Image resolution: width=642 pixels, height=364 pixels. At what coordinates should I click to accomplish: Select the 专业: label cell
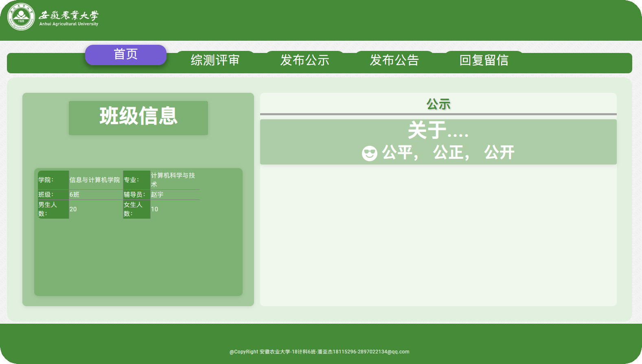[x=137, y=180]
